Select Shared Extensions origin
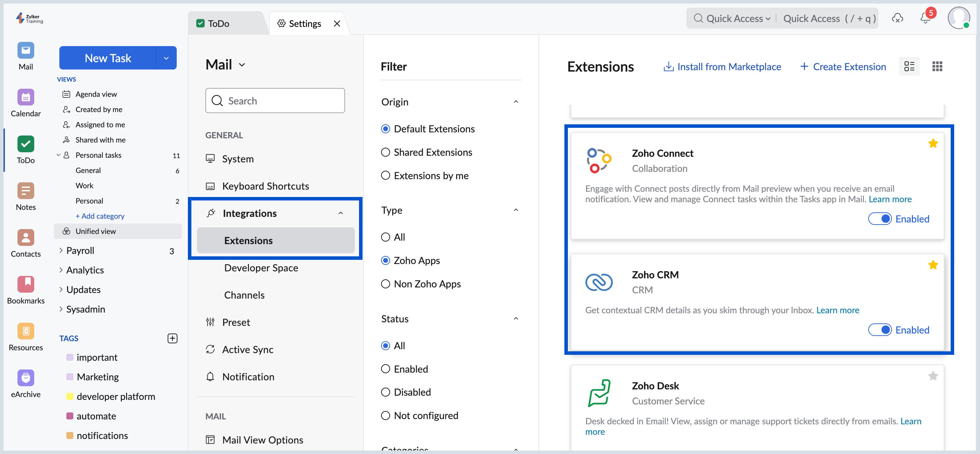The height and width of the screenshot is (454, 980). click(x=385, y=152)
